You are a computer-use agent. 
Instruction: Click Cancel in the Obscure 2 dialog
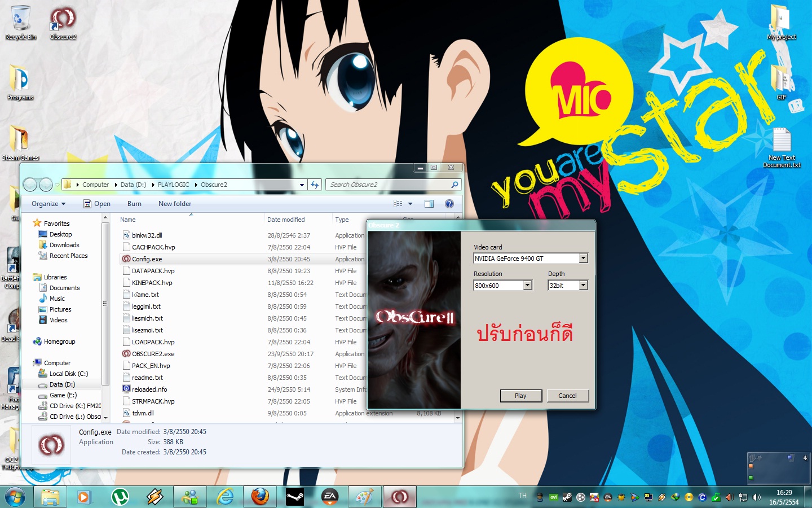click(567, 396)
